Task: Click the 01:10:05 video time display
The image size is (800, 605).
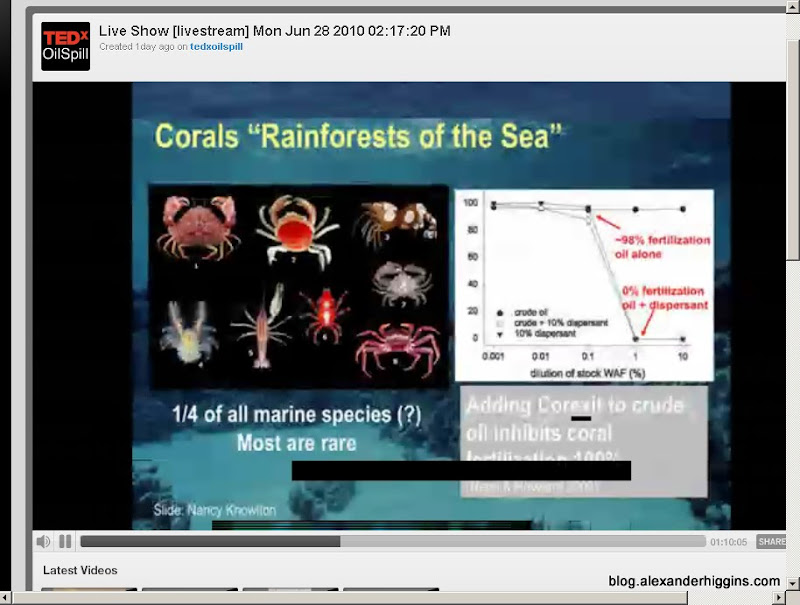Action: [729, 542]
